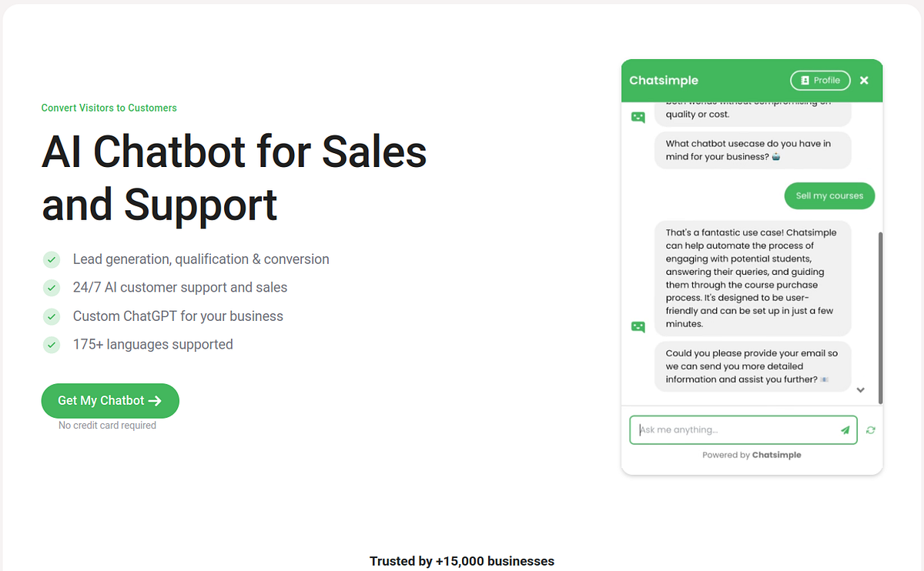Open the Profile panel from the header

tap(820, 80)
